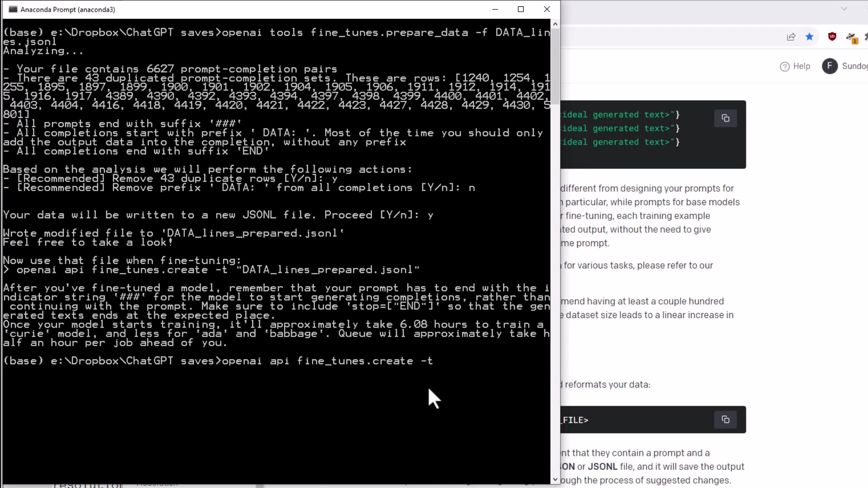Click 'mend having at least a couple hundred' text
This screenshot has width=868, height=488.
click(642, 301)
